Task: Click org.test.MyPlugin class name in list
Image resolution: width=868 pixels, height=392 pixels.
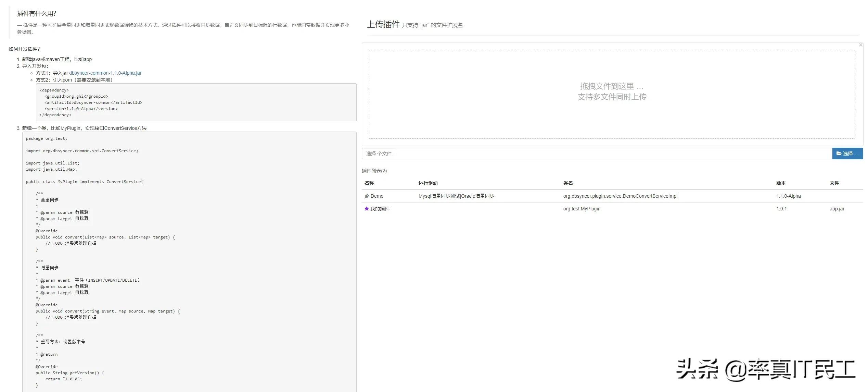Action: (x=582, y=209)
